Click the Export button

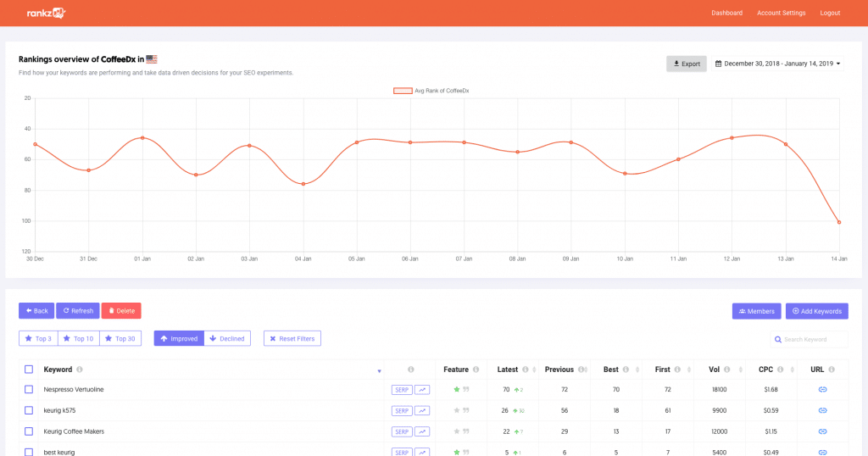click(x=687, y=64)
